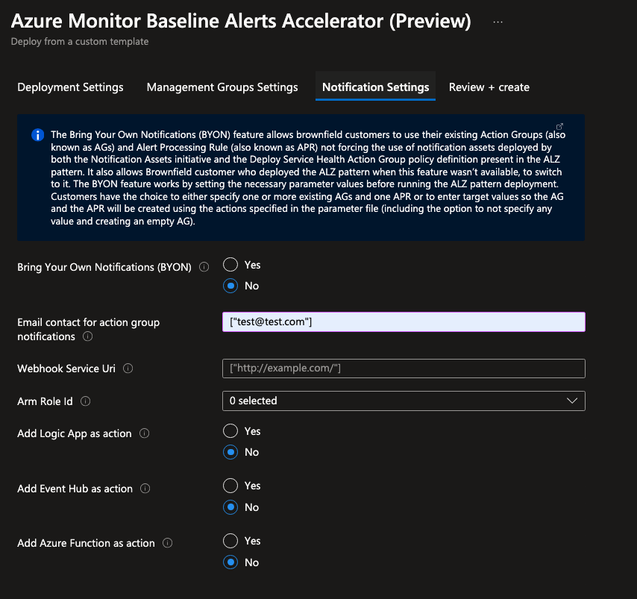Image resolution: width=637 pixels, height=599 pixels.
Task: Select Yes for Add Logic App as action
Action: [230, 431]
